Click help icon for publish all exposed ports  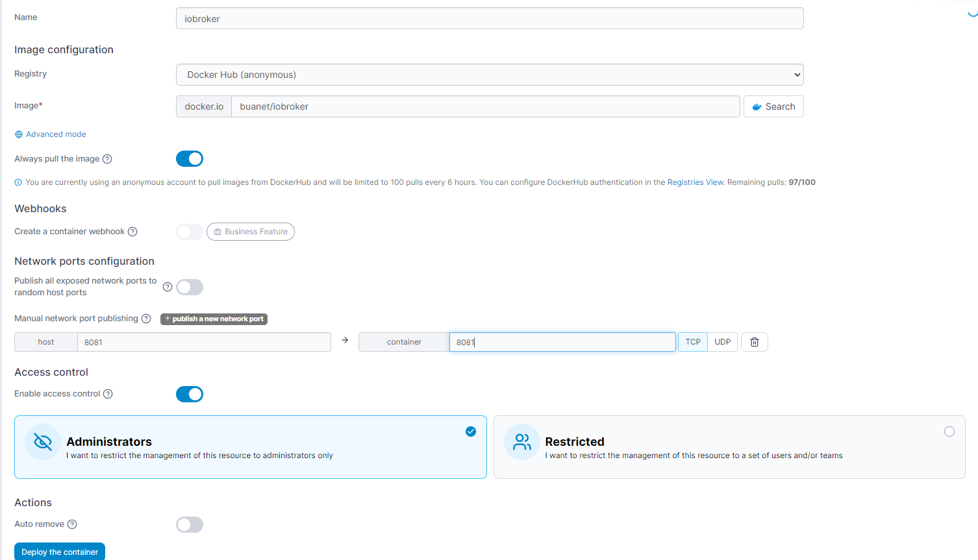(x=168, y=287)
